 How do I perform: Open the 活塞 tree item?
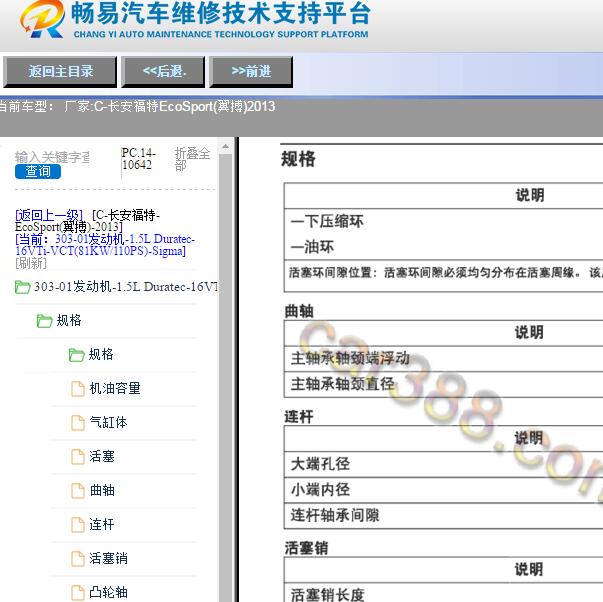(102, 456)
